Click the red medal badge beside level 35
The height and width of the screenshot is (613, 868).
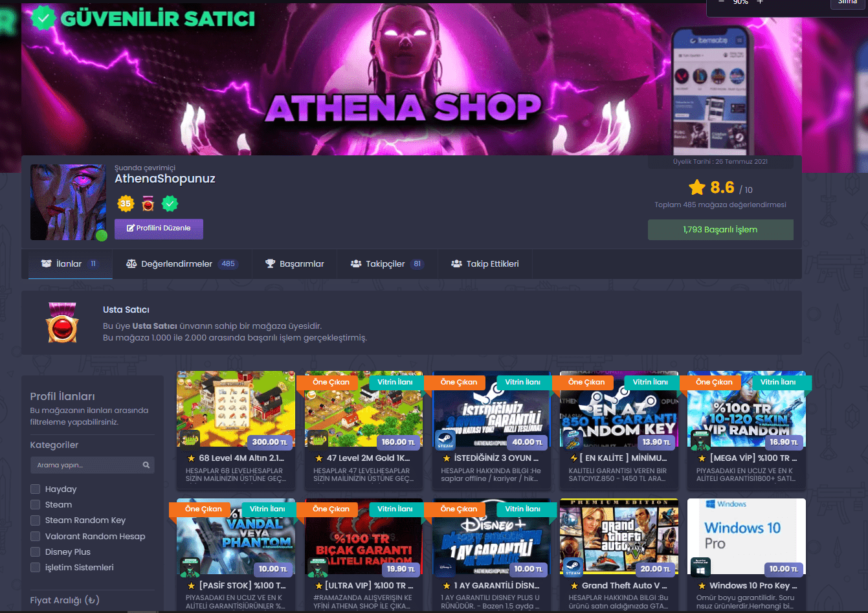pos(148,204)
